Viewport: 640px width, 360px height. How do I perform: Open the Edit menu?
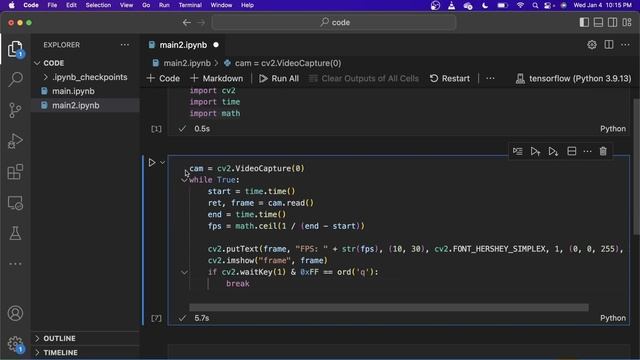click(71, 5)
